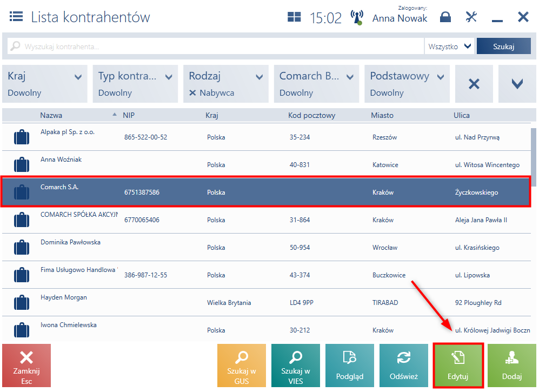Sort the list by Miasto column
This screenshot has height=392, width=539.
coord(382,115)
